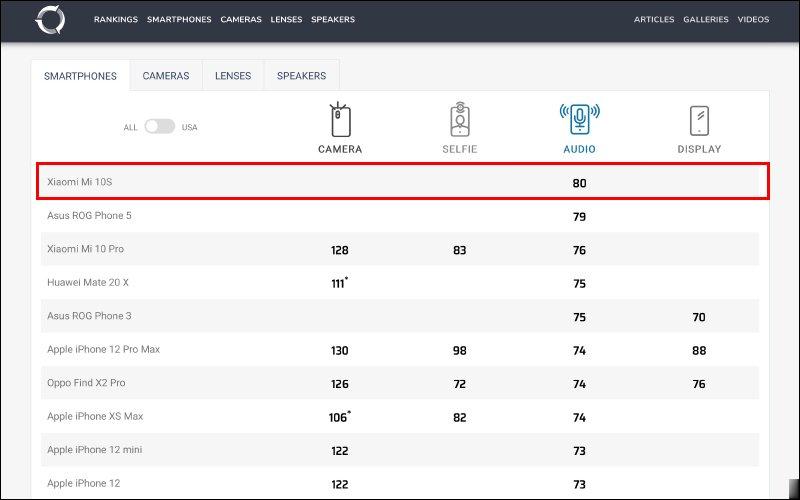The height and width of the screenshot is (500, 800).
Task: Select the Display ranking phone icon
Action: [699, 121]
